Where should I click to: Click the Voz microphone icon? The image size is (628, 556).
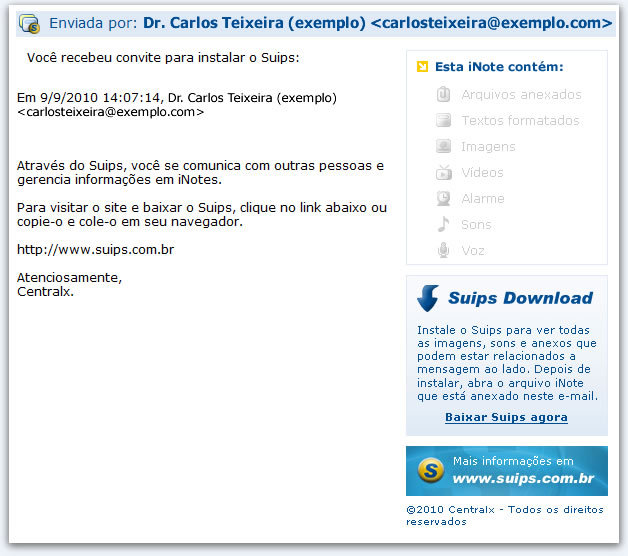443,250
